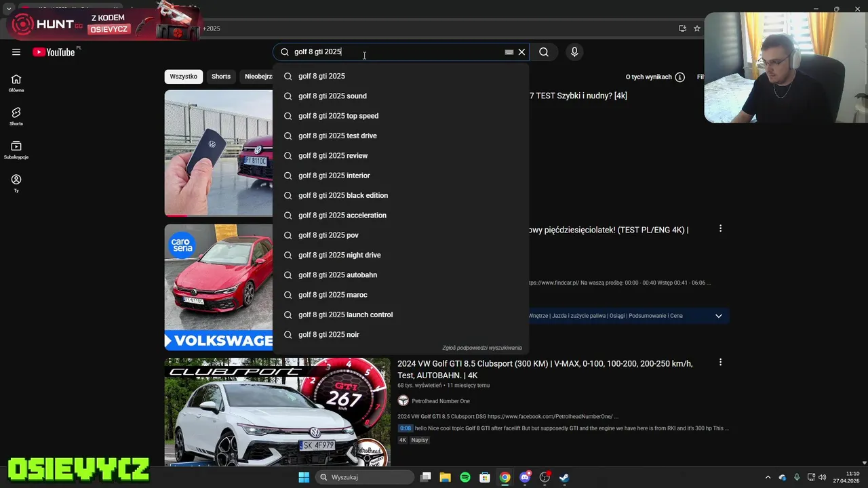The height and width of the screenshot is (488, 868).
Task: Choose suggestion 'golf 8 gti 2025 acceleration'
Action: [x=401, y=216]
